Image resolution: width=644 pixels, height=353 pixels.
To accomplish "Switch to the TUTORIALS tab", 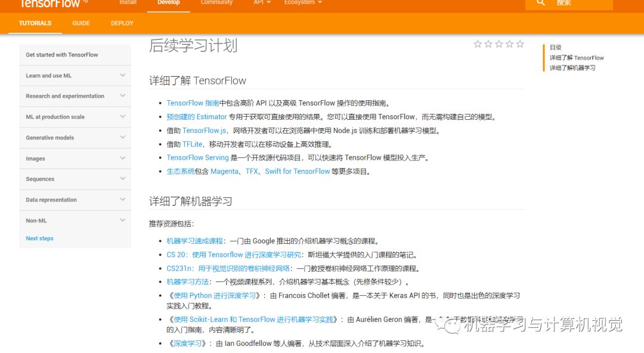I will 35,23.
